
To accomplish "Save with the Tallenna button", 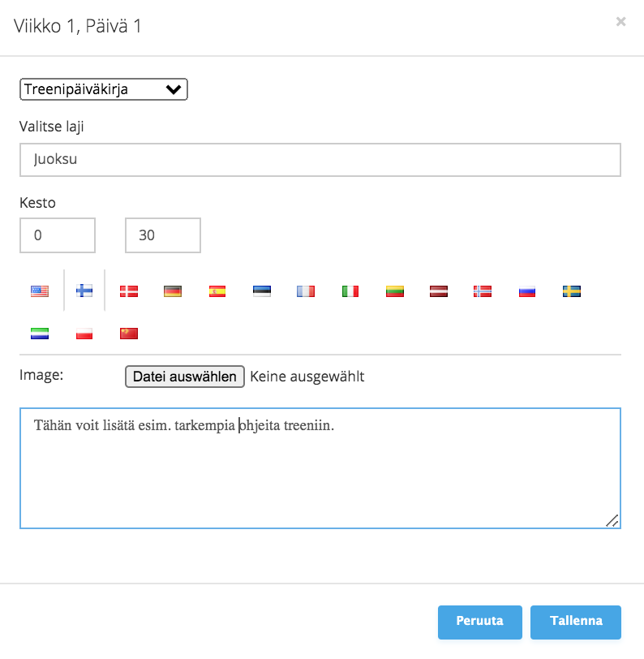I will [x=576, y=622].
